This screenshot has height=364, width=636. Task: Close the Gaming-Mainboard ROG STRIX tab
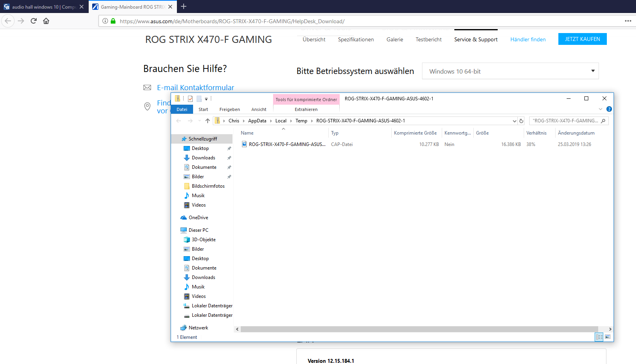tap(170, 7)
